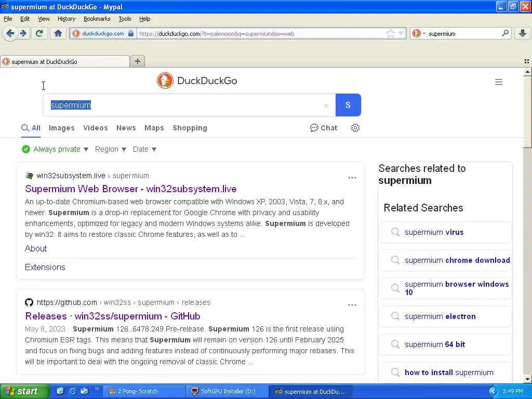Switch to the Images results tab
Viewport: 532px width, 399px height.
point(61,128)
